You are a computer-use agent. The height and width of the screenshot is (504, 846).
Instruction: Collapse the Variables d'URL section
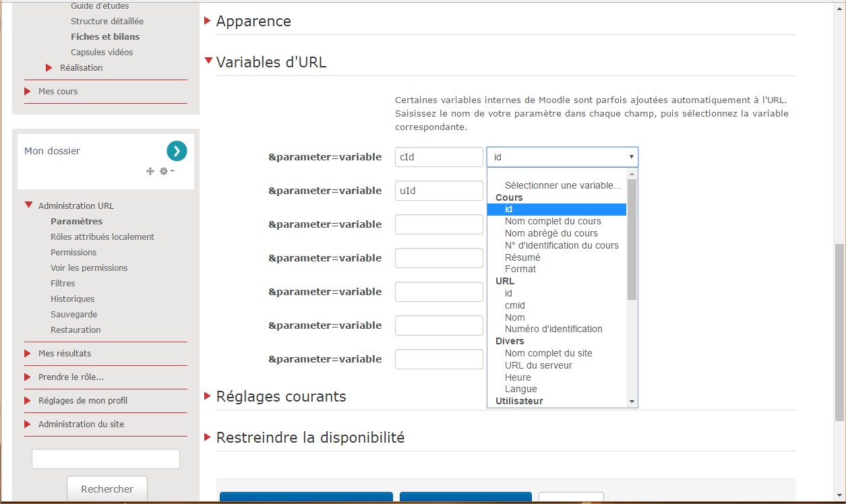tap(208, 61)
